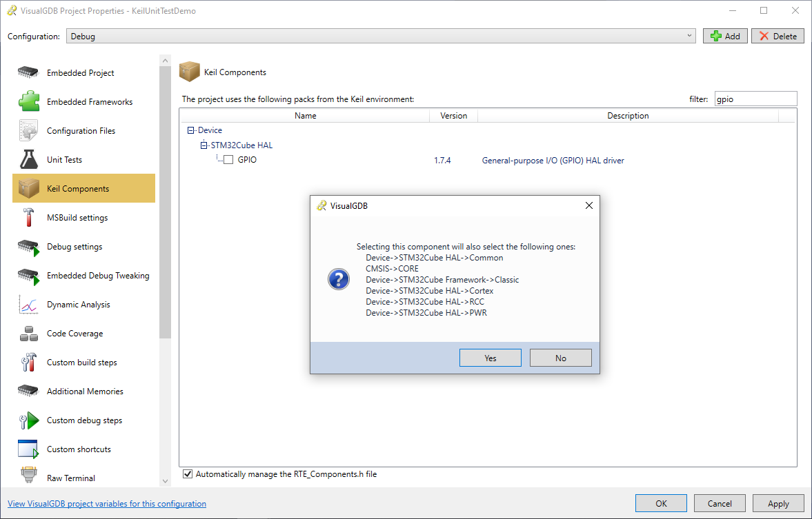Click the Additional Memories chip icon

[28, 391]
